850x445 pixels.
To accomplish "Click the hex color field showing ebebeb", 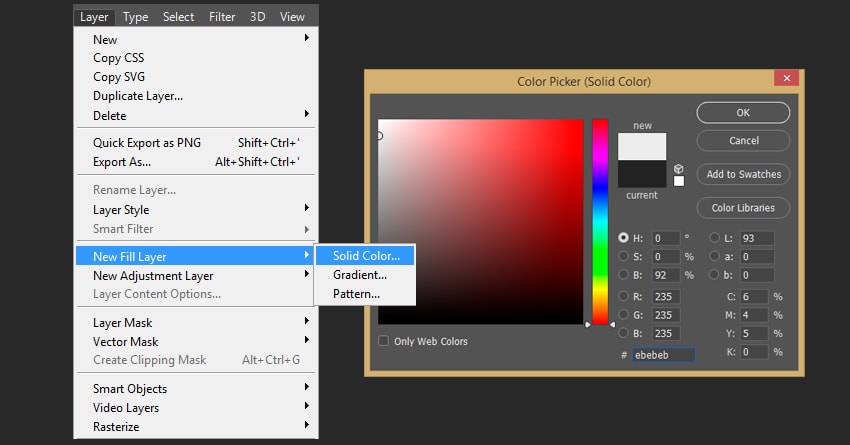I will point(664,354).
